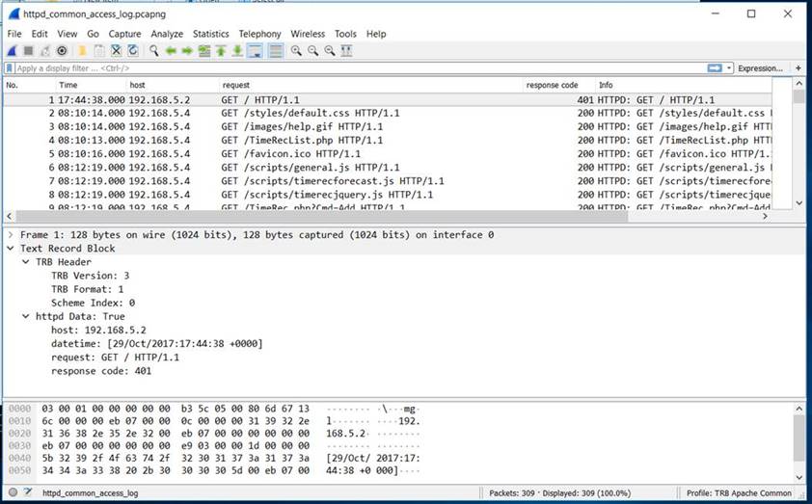
Task: Select the datetime detail field
Action: 157,344
